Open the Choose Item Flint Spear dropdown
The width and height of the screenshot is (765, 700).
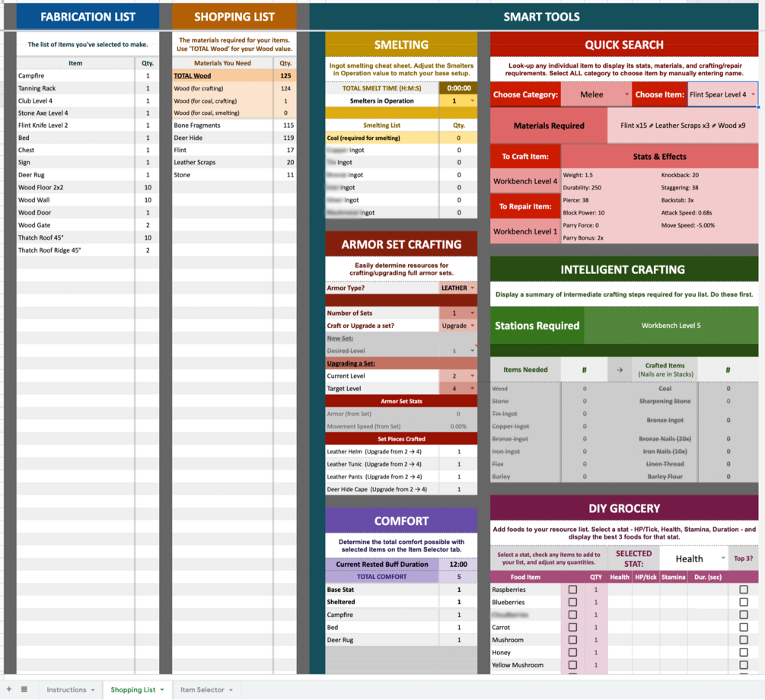754,94
